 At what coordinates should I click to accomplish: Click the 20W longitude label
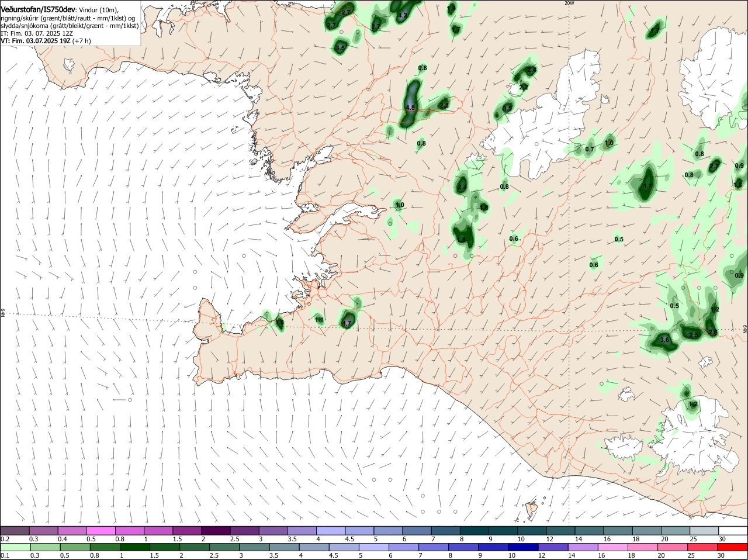(x=569, y=3)
